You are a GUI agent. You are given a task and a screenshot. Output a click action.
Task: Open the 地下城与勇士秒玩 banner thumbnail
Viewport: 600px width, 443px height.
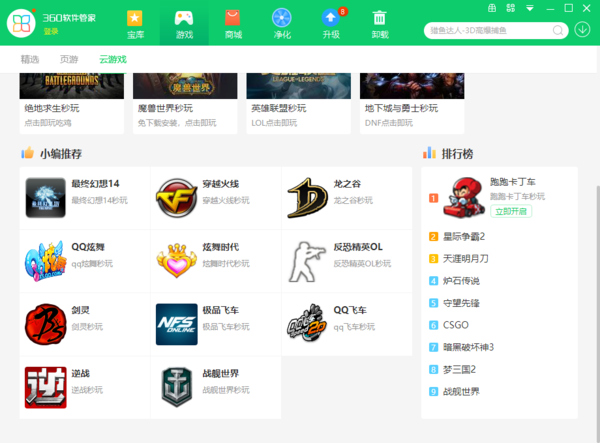point(412,86)
